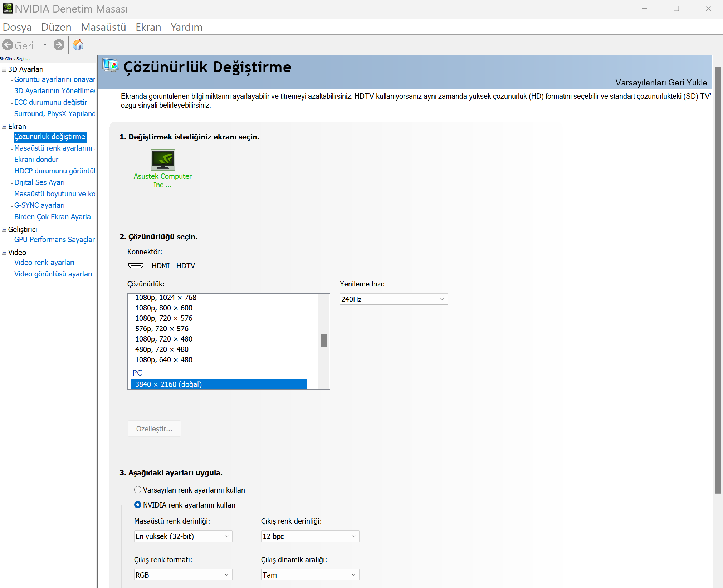Image resolution: width=723 pixels, height=588 pixels.
Task: Open Çıkış dinamik aralığı Tam dropdown
Action: (310, 575)
